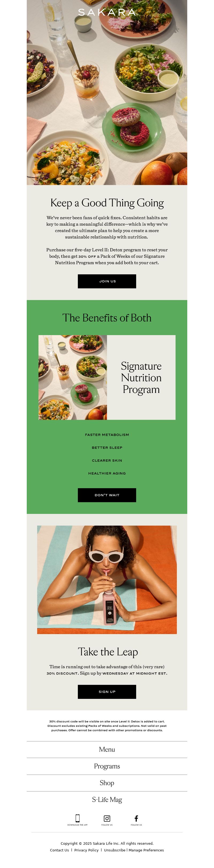Click the woman drinking juice photo
This screenshot has height=868, width=214.
coord(107,579)
